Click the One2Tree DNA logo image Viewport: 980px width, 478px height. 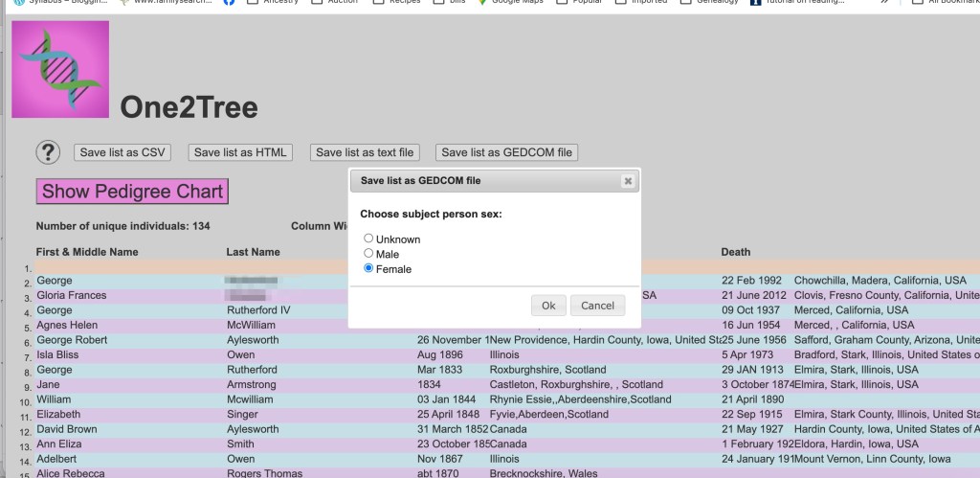[x=60, y=69]
